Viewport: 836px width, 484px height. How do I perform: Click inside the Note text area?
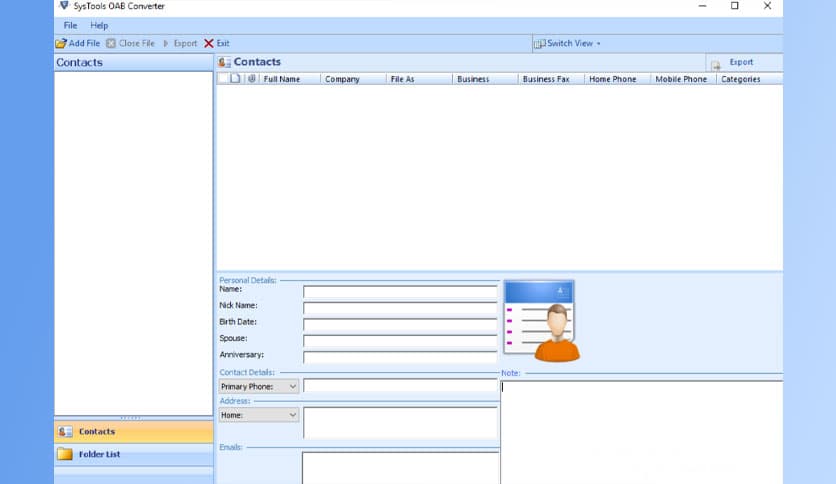click(642, 432)
